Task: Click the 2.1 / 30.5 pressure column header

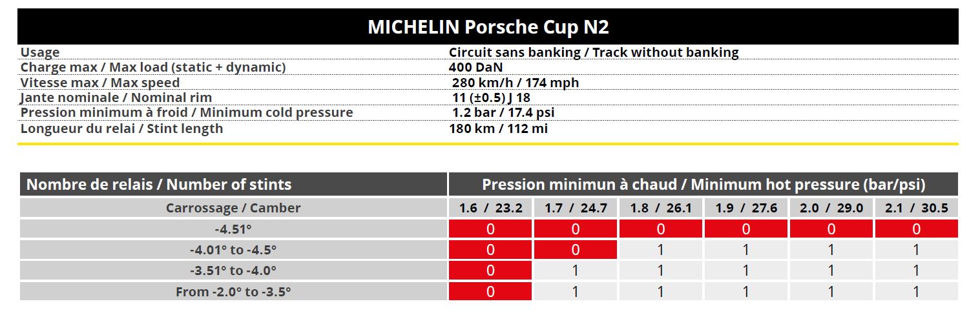Action: click(x=916, y=208)
